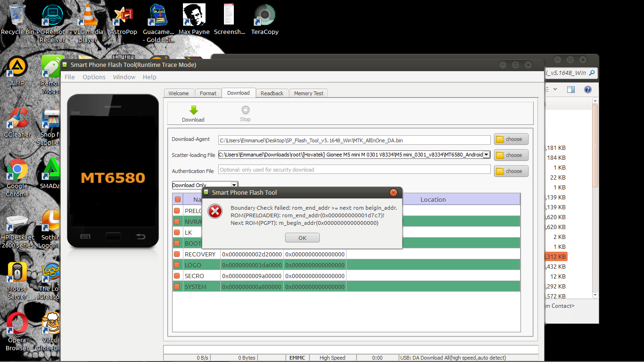Open the Recycle Bin desktop icon
Screen dimensions: 644x362
click(x=17, y=19)
